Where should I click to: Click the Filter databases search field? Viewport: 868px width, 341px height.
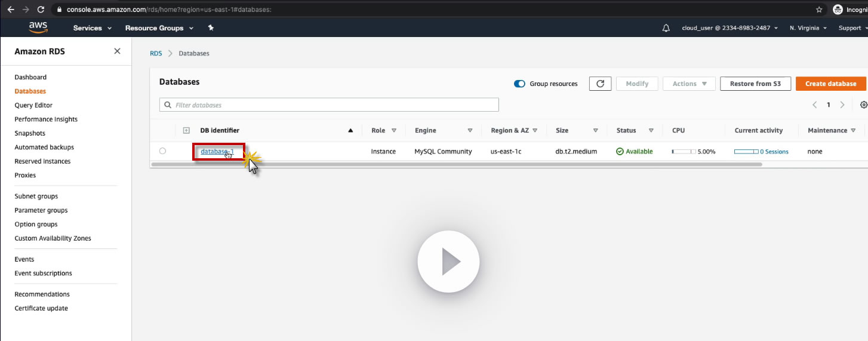click(329, 105)
